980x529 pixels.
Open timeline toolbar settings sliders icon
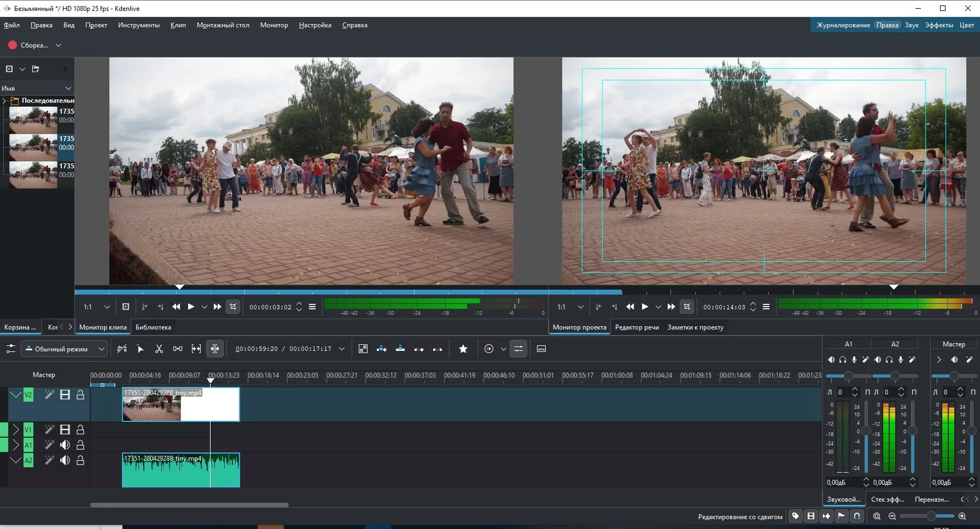10,349
